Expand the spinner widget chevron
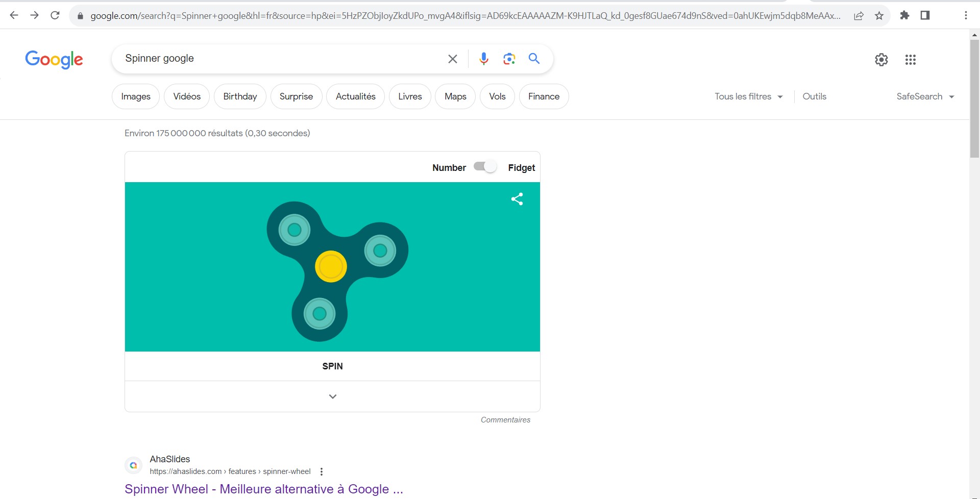The image size is (980, 499). (x=332, y=396)
